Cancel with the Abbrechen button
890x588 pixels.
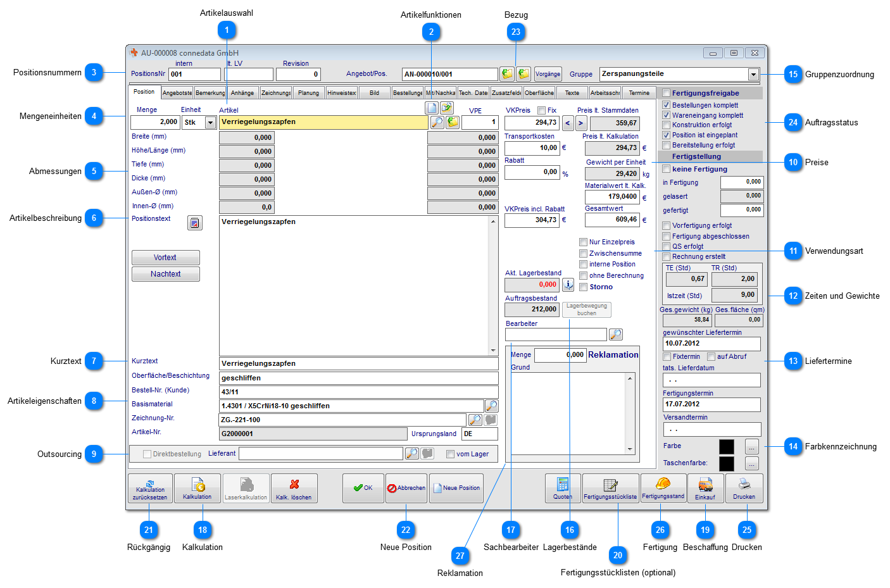[x=406, y=489]
